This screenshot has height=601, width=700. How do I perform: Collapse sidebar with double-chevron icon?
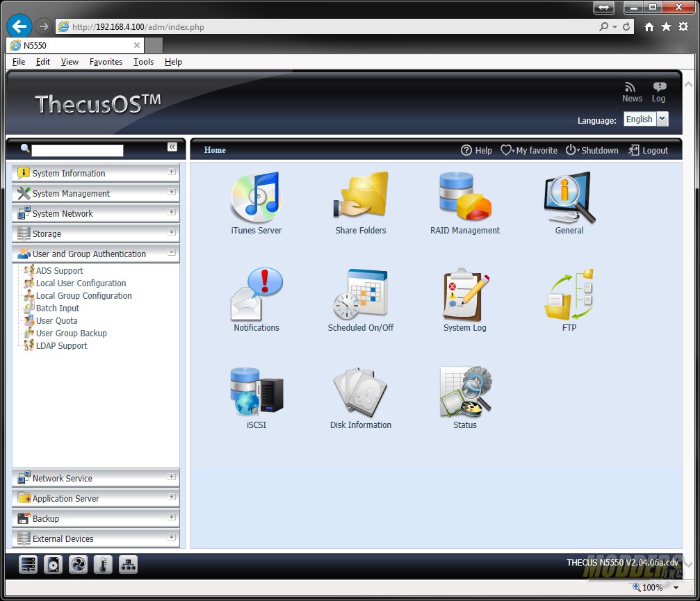172,147
